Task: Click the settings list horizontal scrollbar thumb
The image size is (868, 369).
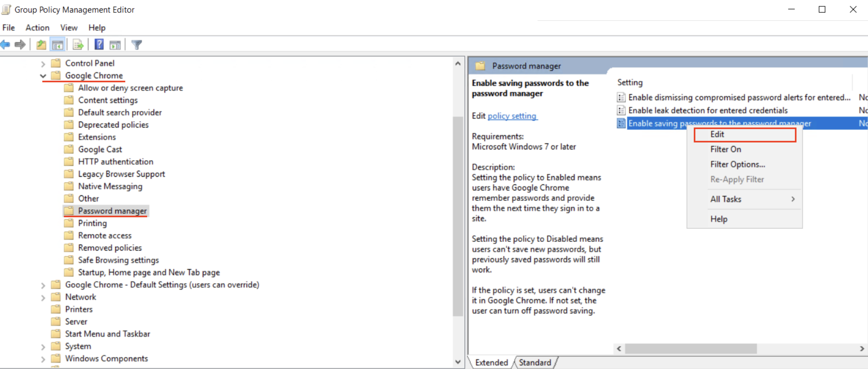Action: pos(691,348)
